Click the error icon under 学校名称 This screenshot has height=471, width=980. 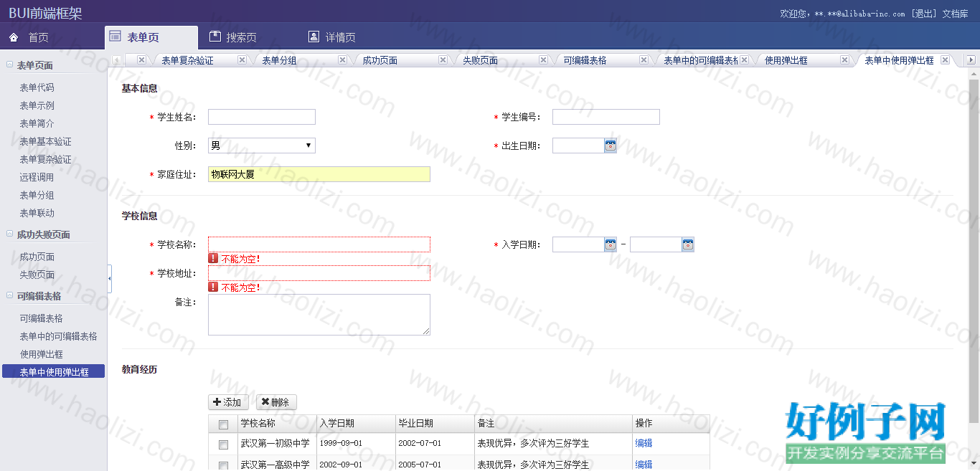pyautogui.click(x=213, y=259)
